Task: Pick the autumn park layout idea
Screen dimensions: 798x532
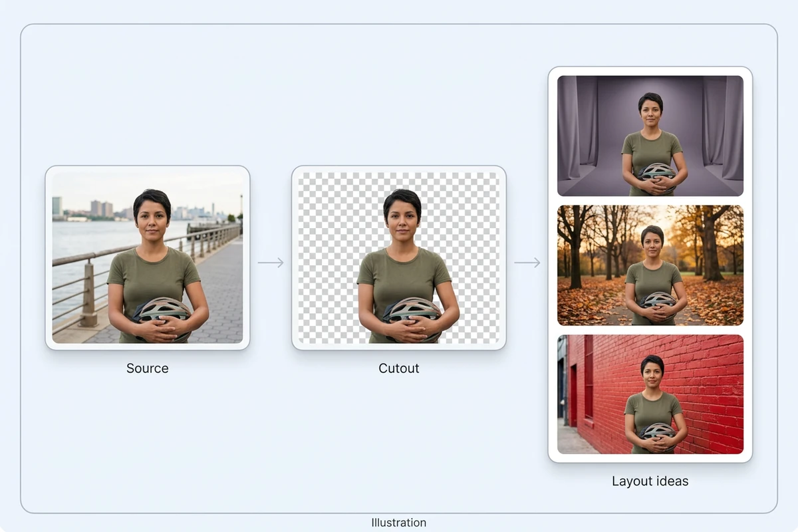Action: [x=650, y=265]
